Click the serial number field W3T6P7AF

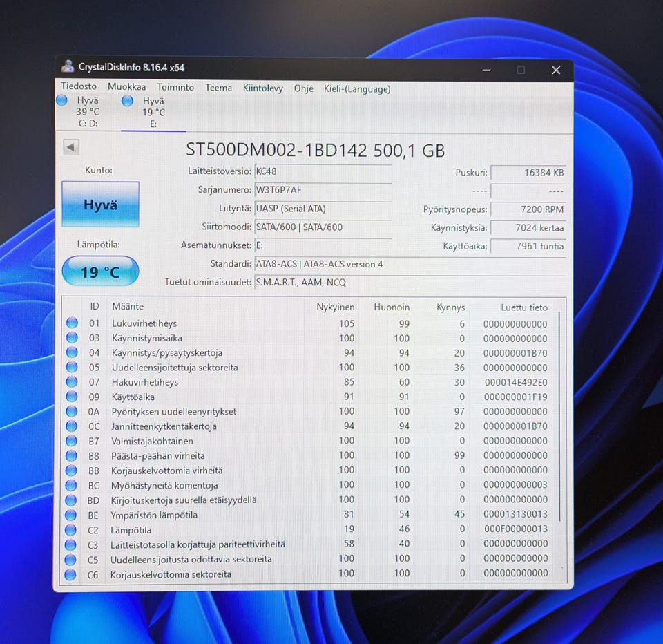pos(323,190)
